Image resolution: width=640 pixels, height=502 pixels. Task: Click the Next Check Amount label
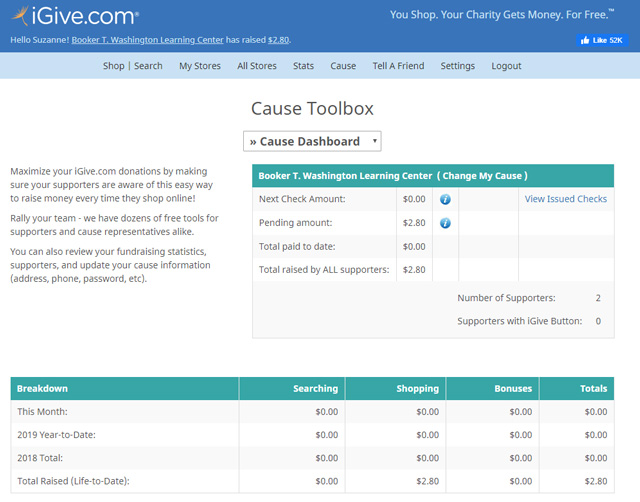click(x=302, y=199)
